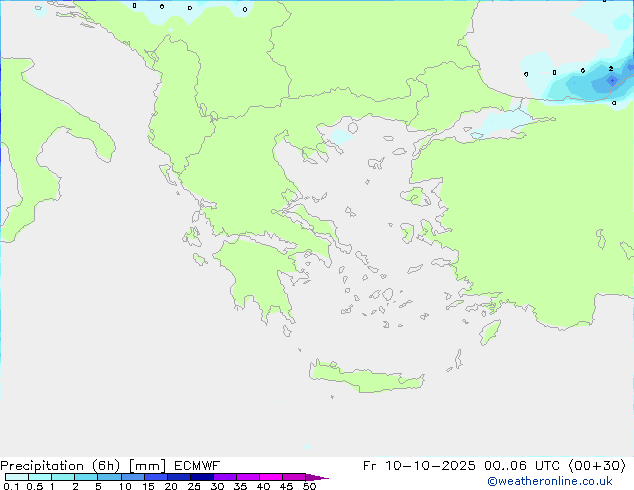The width and height of the screenshot is (634, 490).
Task: Click the 30–35 mm purple legend swatch
Action: [x=225, y=477]
